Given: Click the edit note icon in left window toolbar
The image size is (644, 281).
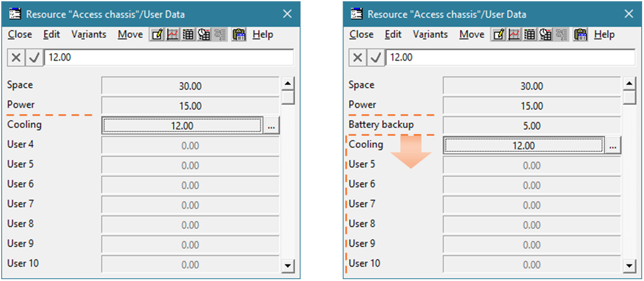Looking at the screenshot, I should (157, 35).
